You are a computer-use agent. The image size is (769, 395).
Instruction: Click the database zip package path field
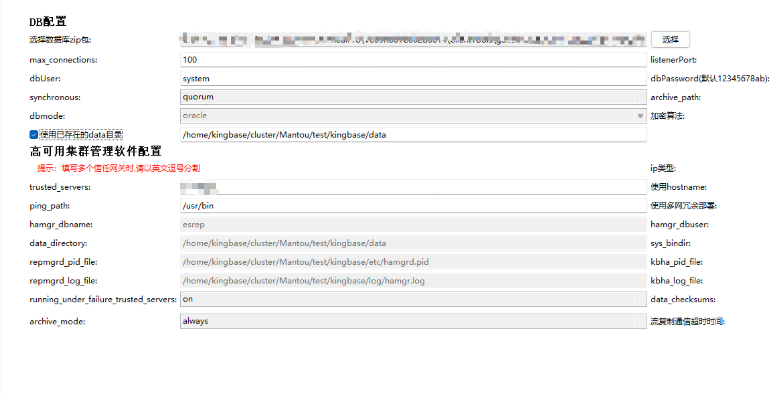[x=413, y=40]
